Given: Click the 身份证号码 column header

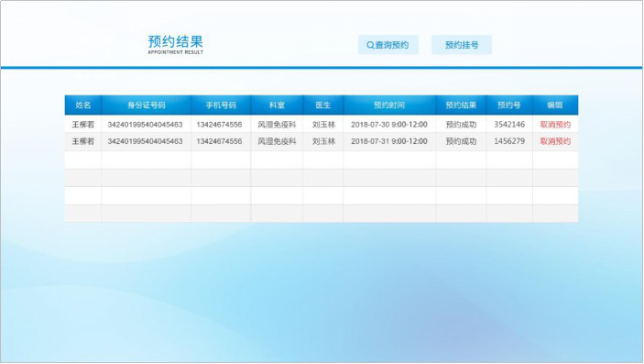Looking at the screenshot, I should point(147,105).
